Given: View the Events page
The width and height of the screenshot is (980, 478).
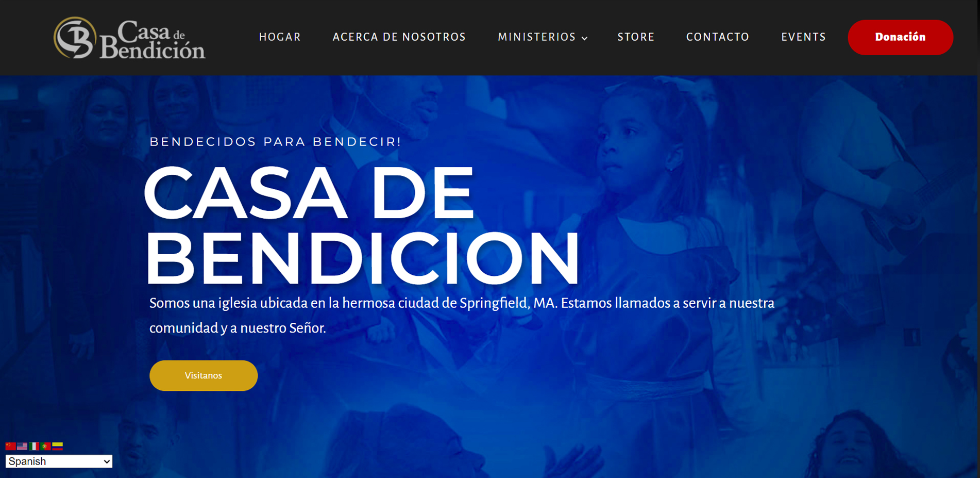Looking at the screenshot, I should [x=804, y=37].
